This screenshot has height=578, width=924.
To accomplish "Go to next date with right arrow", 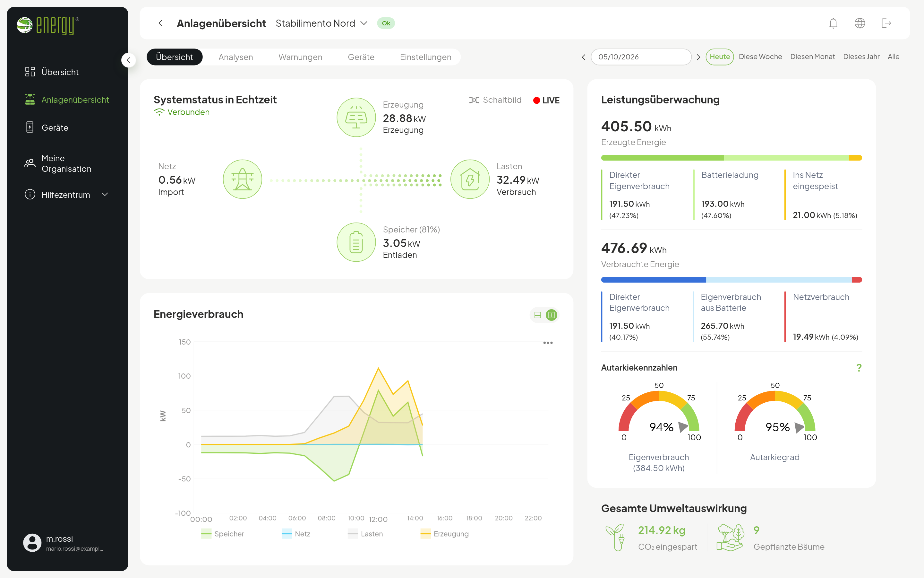I will pyautogui.click(x=698, y=57).
